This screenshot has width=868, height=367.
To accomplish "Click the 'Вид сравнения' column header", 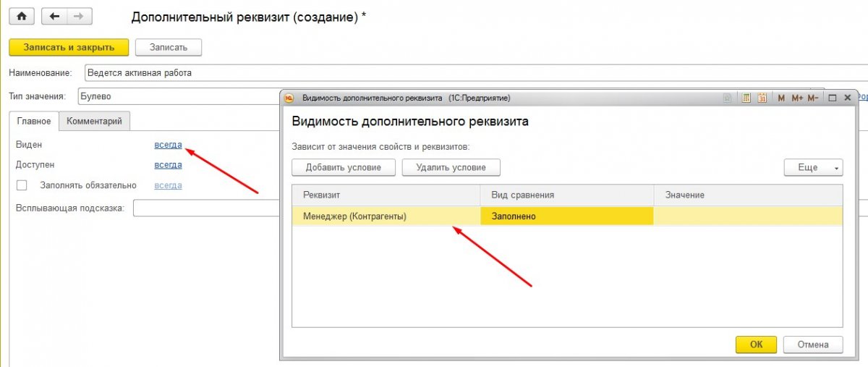I will pyautogui.click(x=567, y=195).
